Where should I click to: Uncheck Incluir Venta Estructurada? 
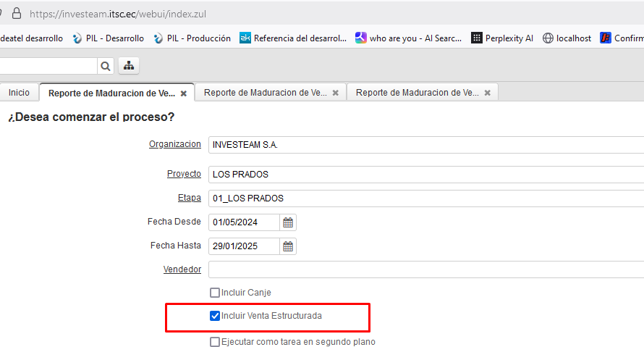coord(215,316)
